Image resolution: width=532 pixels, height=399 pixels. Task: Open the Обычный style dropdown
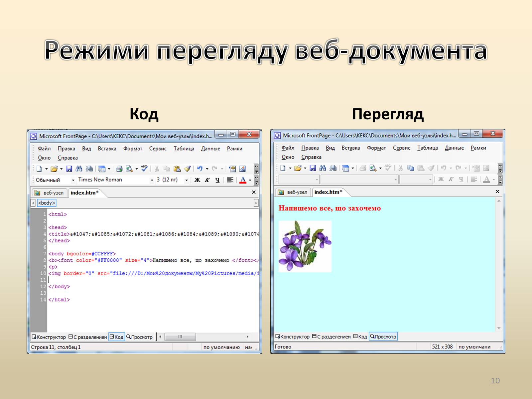tap(73, 180)
